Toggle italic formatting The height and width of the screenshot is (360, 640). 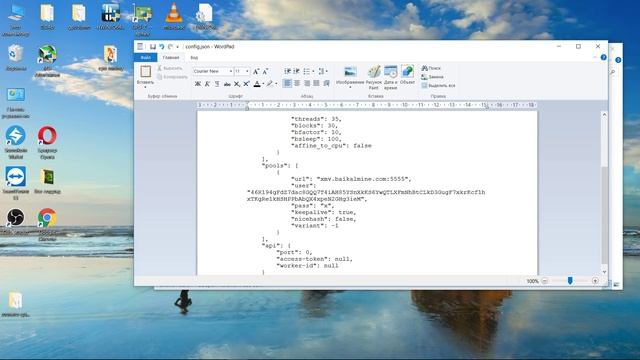207,84
